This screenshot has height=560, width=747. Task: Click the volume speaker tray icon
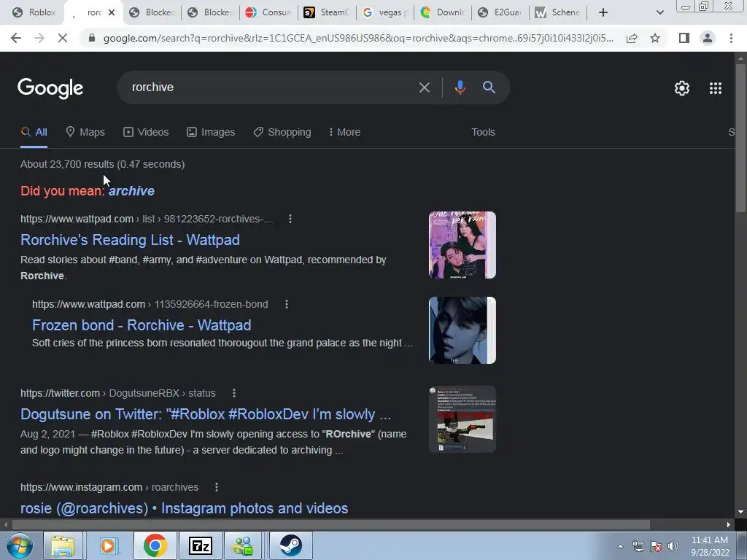[x=673, y=546]
